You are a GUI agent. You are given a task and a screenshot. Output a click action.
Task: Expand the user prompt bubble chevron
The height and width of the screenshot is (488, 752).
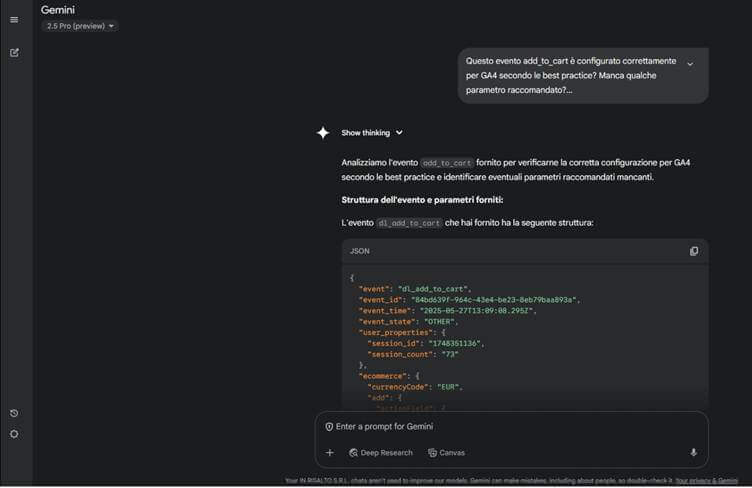690,64
